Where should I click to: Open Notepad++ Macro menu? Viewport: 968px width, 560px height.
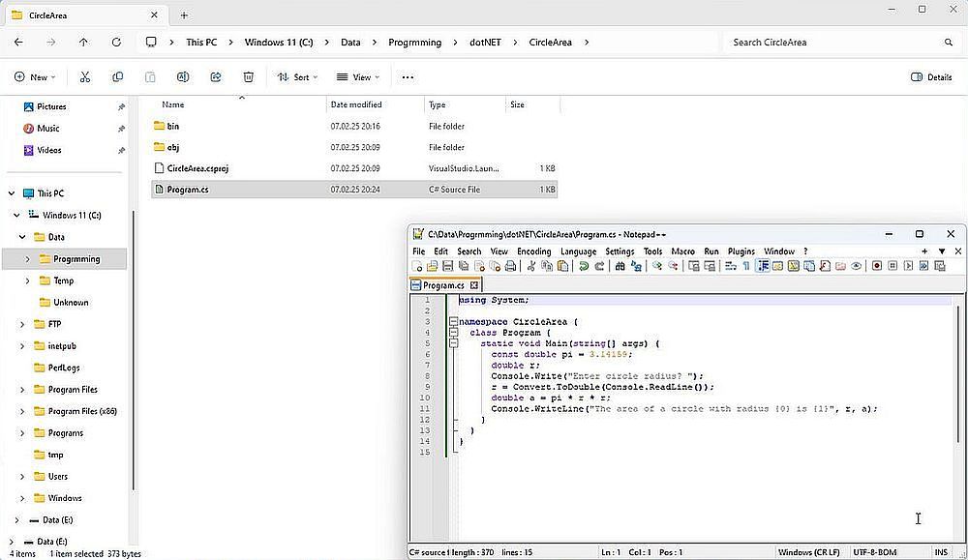click(682, 251)
